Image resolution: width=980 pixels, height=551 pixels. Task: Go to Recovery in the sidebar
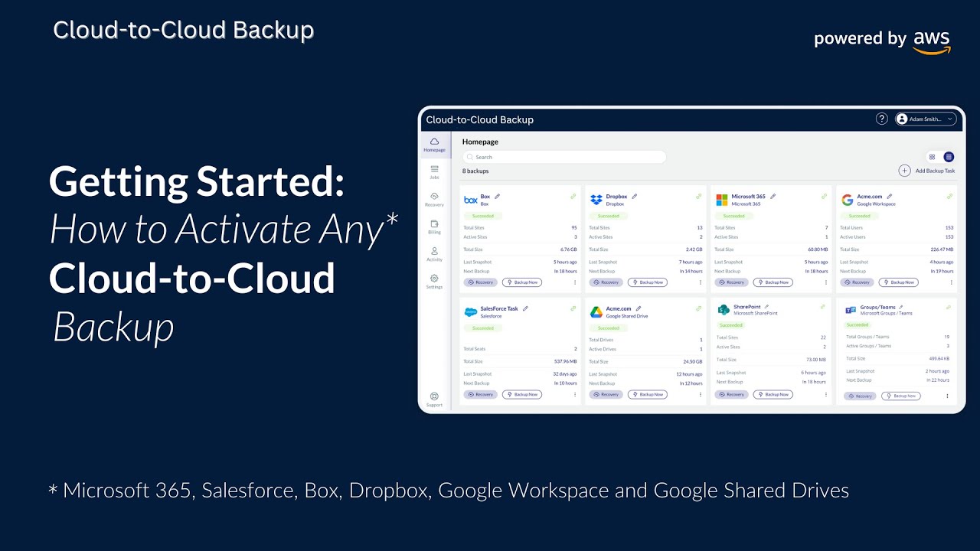434,200
